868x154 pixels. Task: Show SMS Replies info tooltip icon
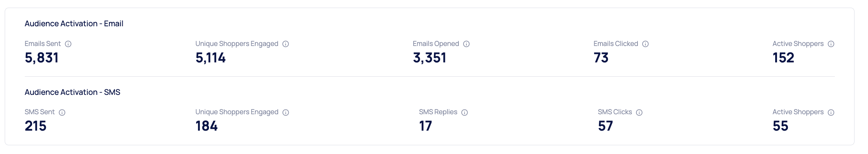465,112
